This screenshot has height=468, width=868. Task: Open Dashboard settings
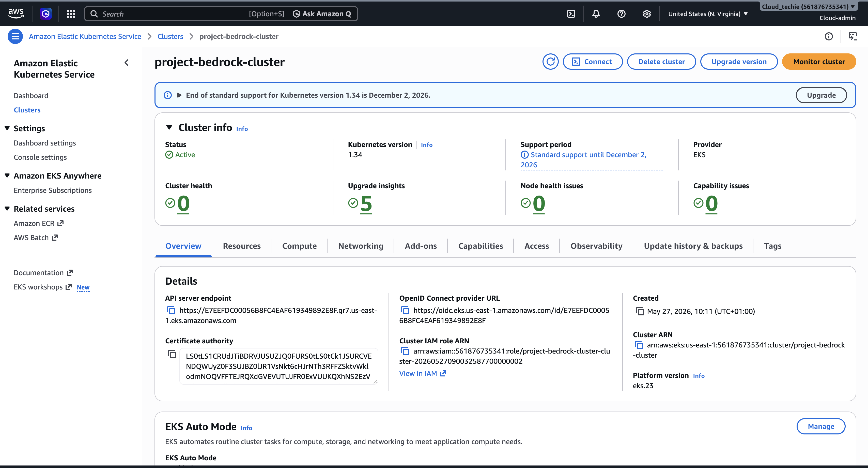(45, 143)
